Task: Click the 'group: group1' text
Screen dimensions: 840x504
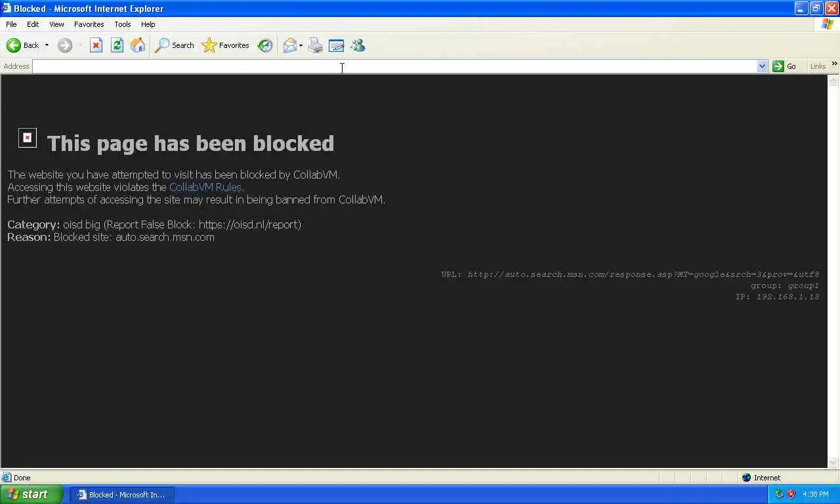Action: pos(785,285)
